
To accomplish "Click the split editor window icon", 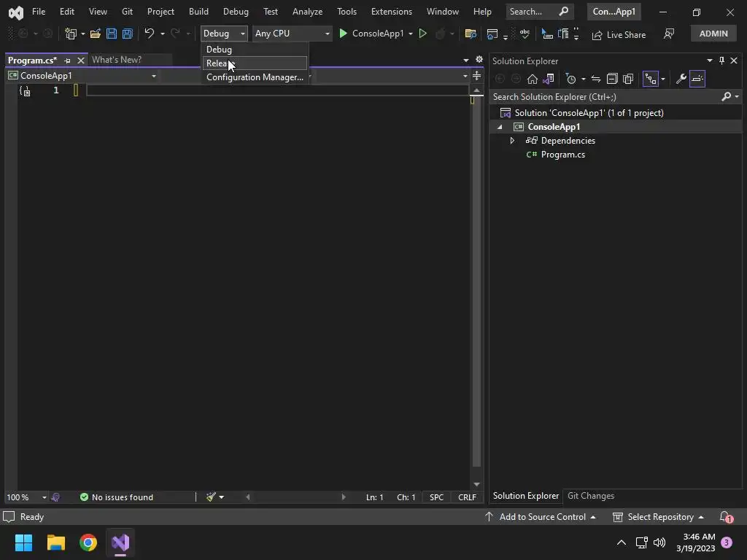I will click(476, 76).
